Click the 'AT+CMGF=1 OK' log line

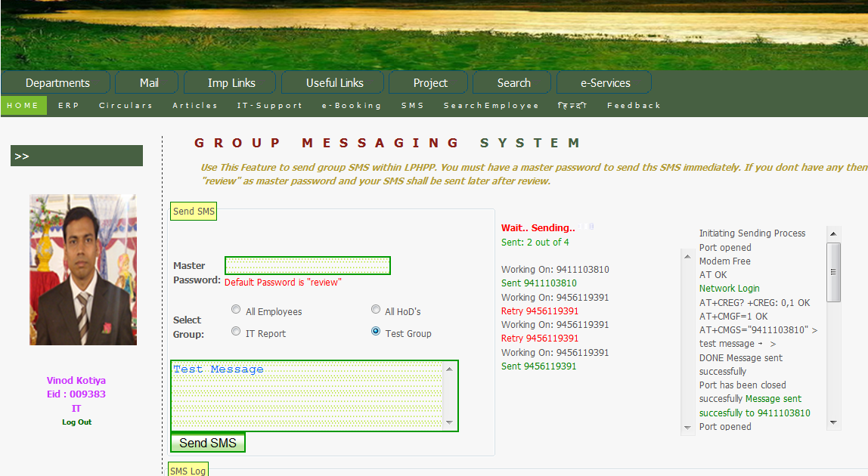point(733,316)
